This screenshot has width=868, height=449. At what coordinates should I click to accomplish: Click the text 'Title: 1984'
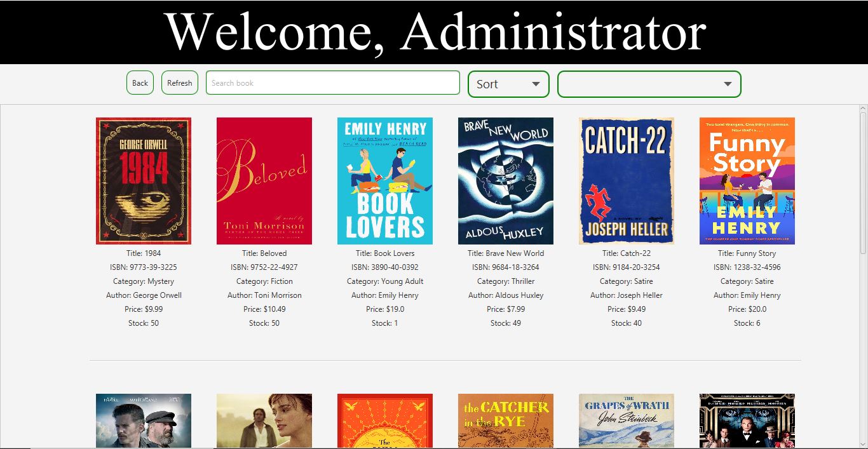[144, 253]
